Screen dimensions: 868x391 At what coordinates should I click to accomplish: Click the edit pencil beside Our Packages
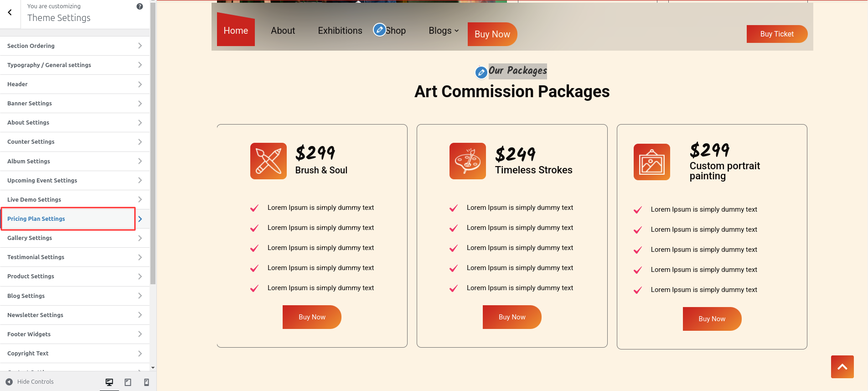point(481,72)
